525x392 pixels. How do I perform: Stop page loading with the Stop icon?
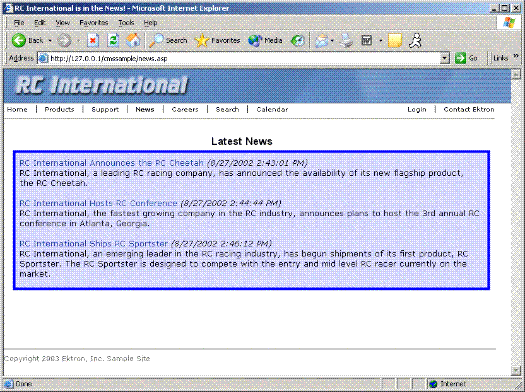tap(93, 41)
